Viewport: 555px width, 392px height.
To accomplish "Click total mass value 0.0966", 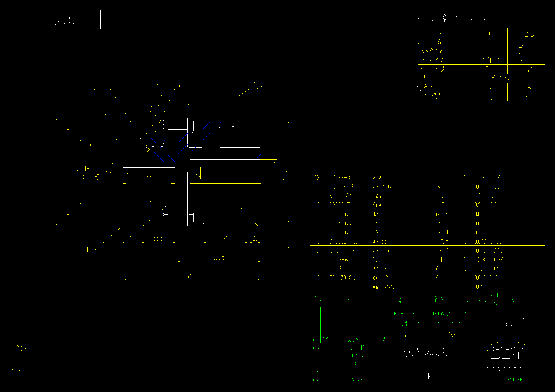I will 497,278.
